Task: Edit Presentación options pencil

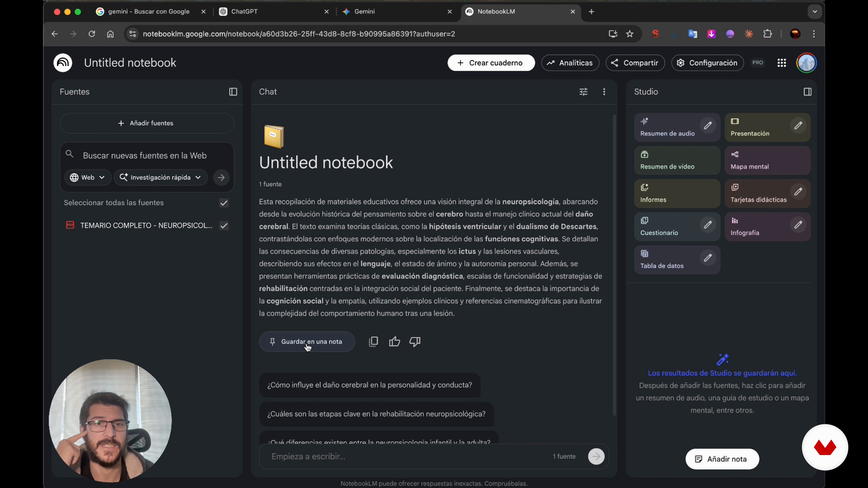Action: (x=798, y=125)
